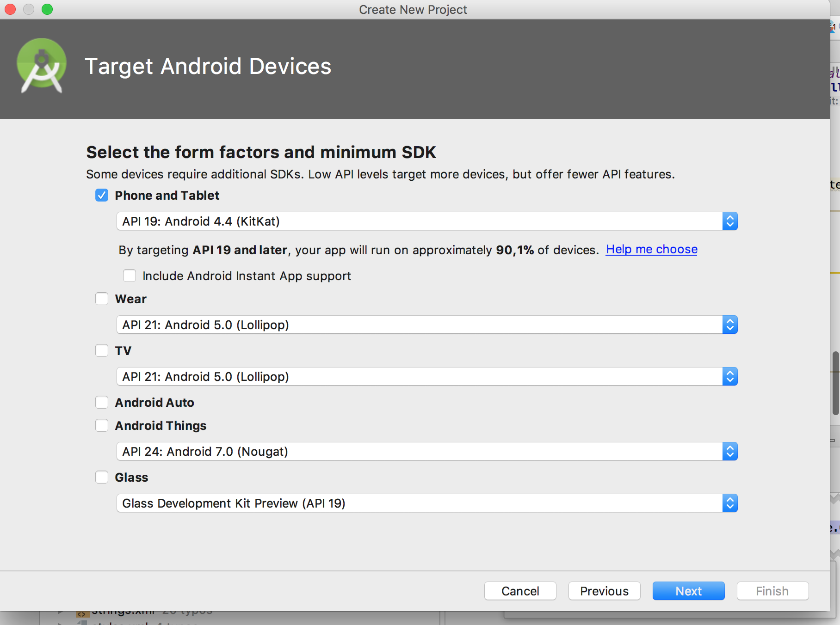
Task: Click the Android Studio logo icon
Action: click(x=41, y=65)
